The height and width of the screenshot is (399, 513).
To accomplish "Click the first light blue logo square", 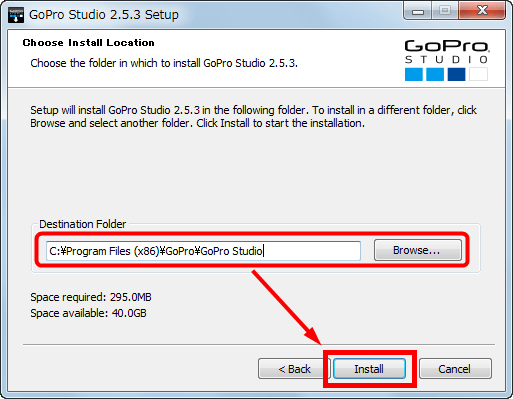I will click(x=414, y=74).
